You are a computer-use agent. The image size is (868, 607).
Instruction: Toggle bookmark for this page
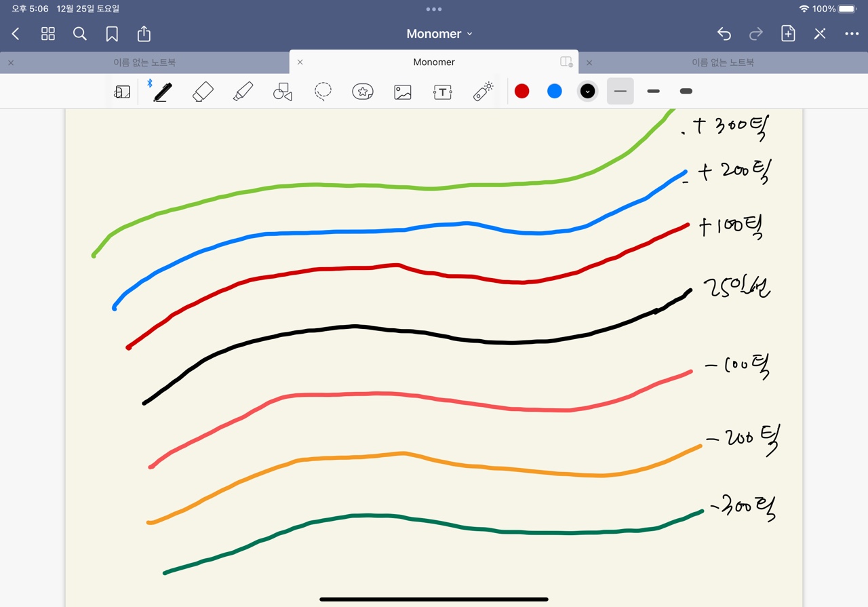(112, 34)
